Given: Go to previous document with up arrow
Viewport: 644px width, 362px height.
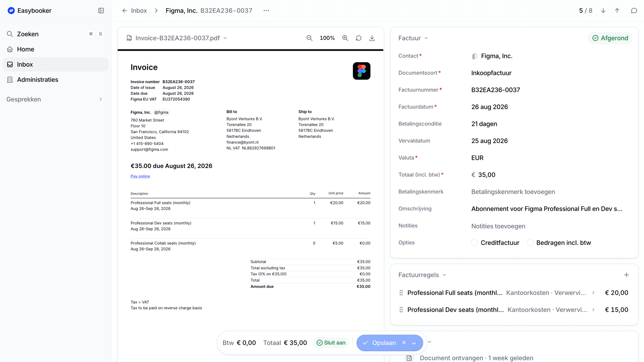Looking at the screenshot, I should click(x=617, y=10).
